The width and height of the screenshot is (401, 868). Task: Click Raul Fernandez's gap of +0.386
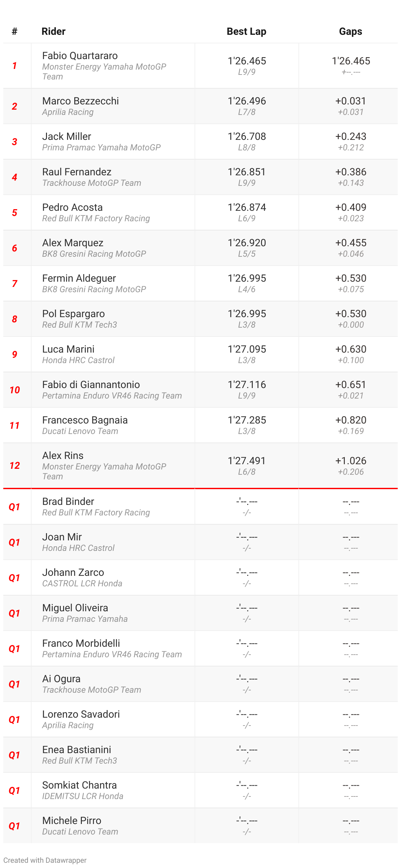[350, 171]
